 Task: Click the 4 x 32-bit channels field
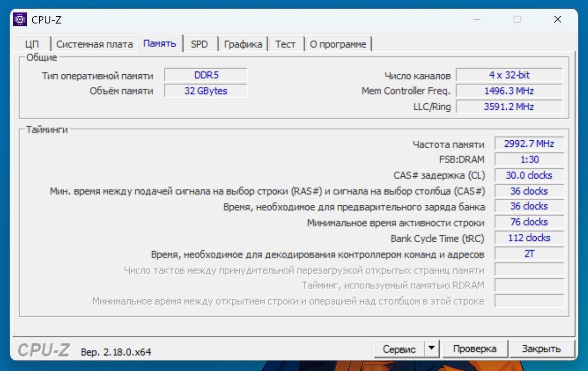(509, 75)
